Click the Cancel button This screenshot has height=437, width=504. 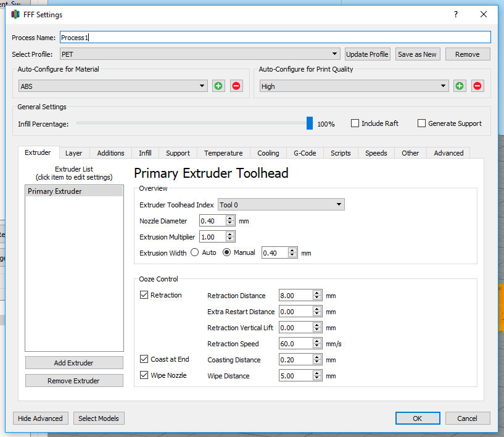pyautogui.click(x=468, y=418)
